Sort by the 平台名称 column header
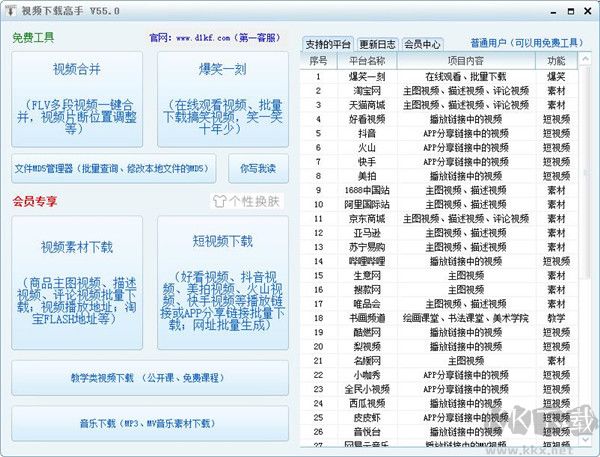 point(367,60)
